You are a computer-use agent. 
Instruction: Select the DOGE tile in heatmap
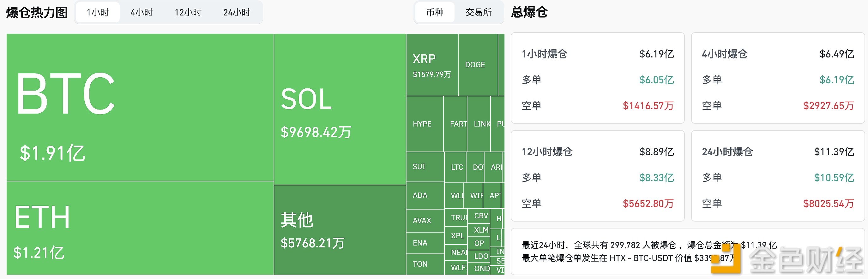[x=477, y=65]
